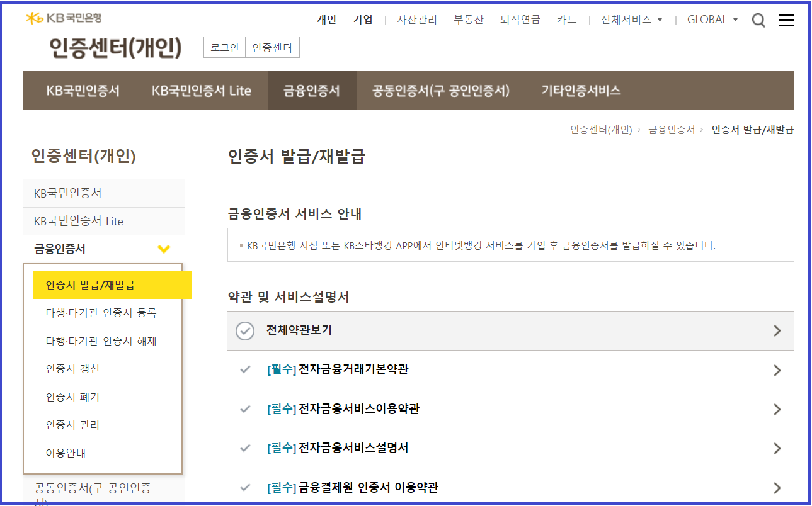Open 퇴직연금 in top navigation
This screenshot has width=812, height=506.
[520, 20]
